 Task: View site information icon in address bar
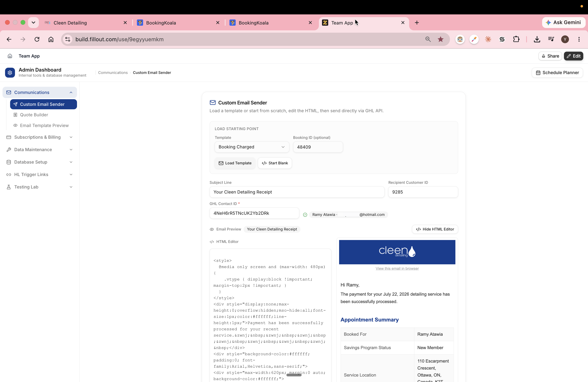pos(68,39)
